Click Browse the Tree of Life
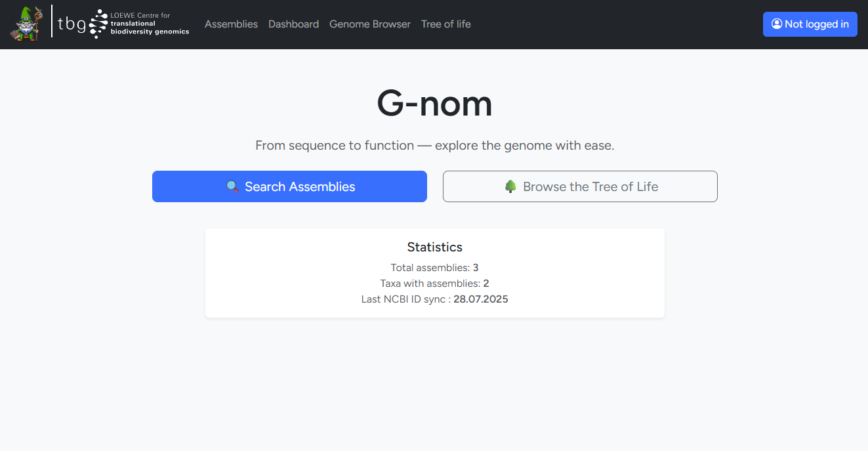 (580, 186)
